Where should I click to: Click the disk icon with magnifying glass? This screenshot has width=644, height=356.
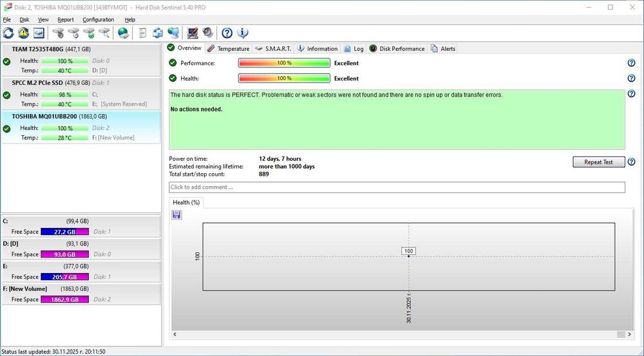pos(104,33)
